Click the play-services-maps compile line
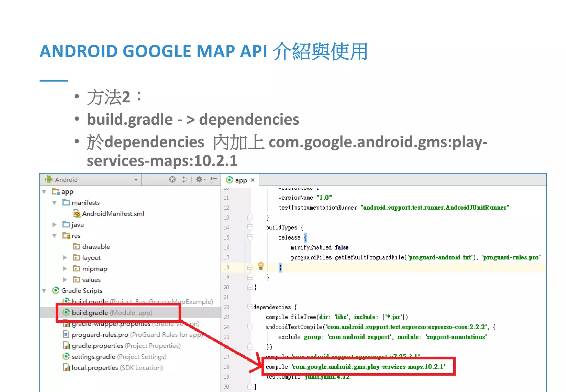The width and height of the screenshot is (566, 392). (356, 367)
